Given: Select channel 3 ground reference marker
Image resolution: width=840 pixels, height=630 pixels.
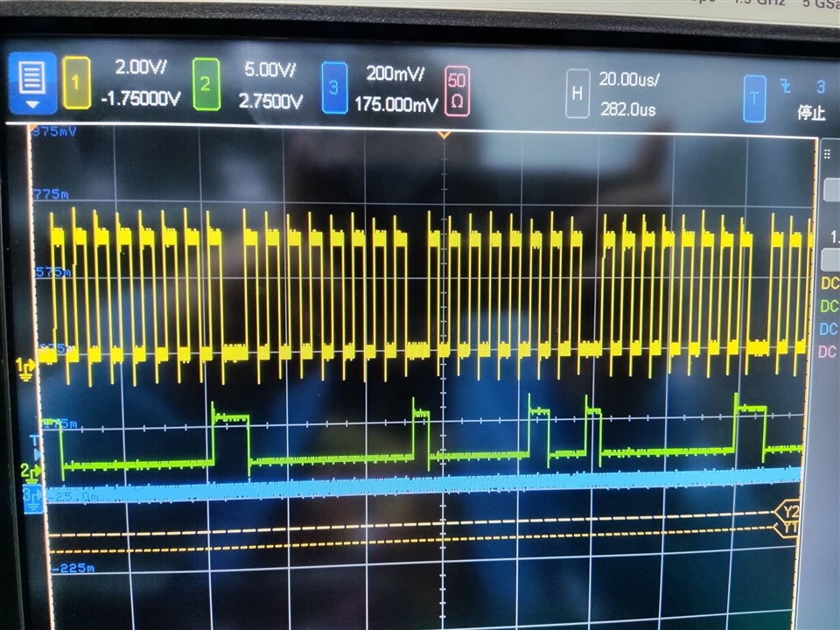Looking at the screenshot, I should pyautogui.click(x=33, y=498).
